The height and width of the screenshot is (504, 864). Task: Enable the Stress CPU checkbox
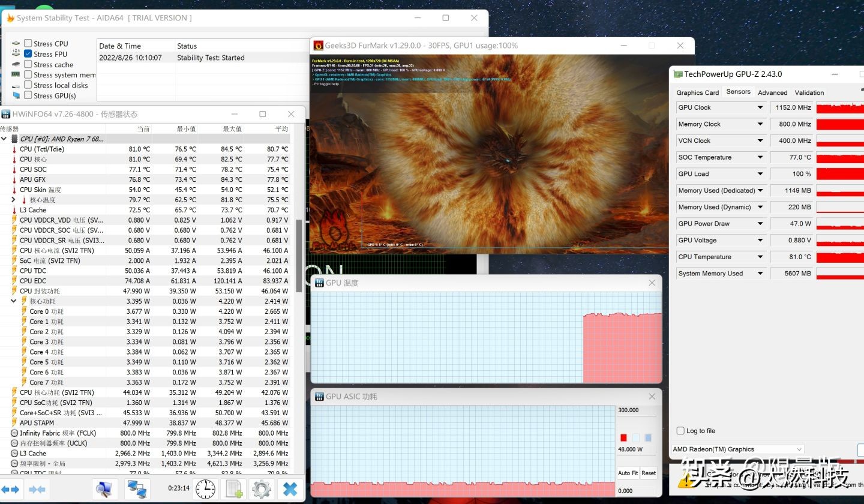[28, 43]
